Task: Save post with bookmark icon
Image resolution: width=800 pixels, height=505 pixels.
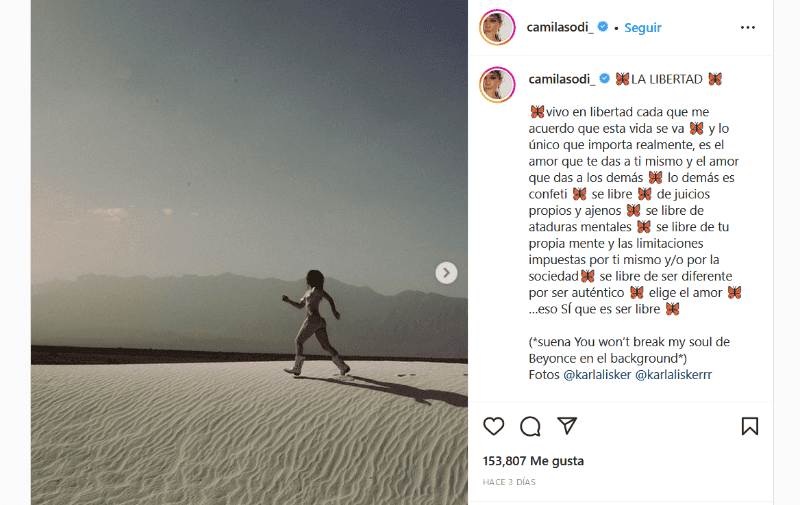Action: coord(749,426)
